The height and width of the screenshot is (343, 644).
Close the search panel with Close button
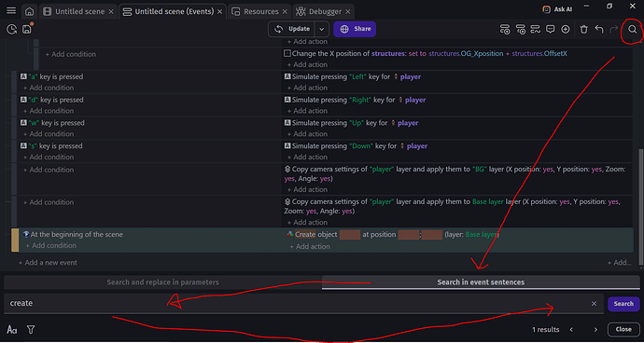623,329
